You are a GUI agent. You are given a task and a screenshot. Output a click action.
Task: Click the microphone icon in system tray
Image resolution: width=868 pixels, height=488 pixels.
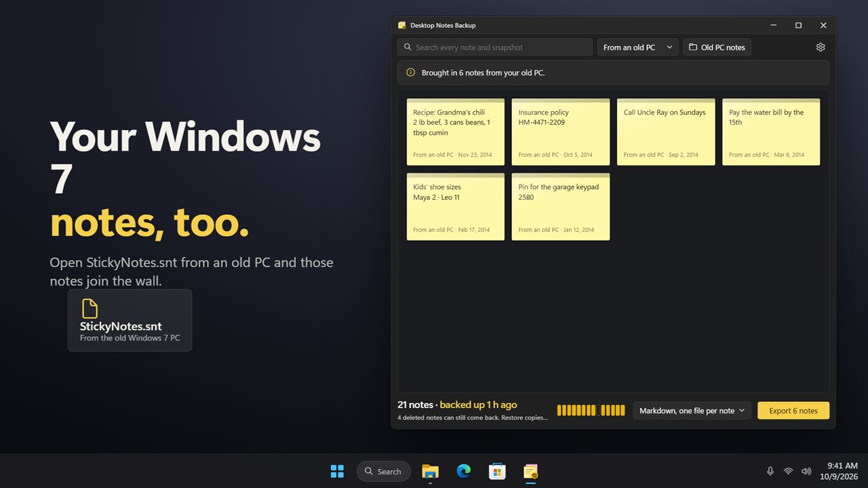click(x=770, y=471)
